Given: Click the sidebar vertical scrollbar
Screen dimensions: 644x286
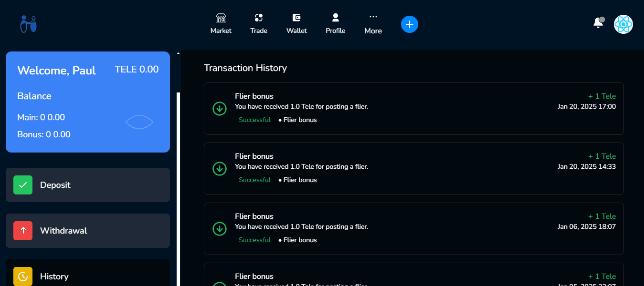Looking at the screenshot, I should pyautogui.click(x=178, y=189).
